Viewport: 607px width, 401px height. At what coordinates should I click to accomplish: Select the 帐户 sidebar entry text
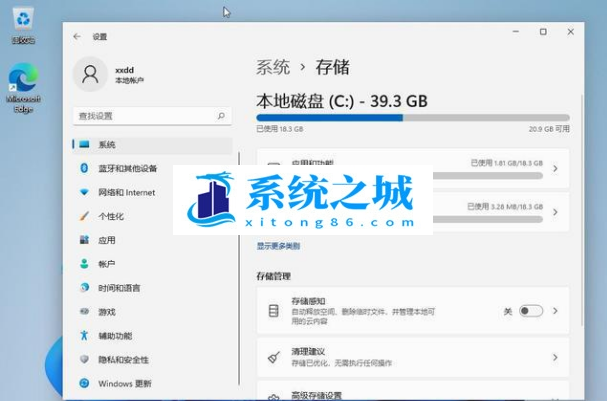107,264
